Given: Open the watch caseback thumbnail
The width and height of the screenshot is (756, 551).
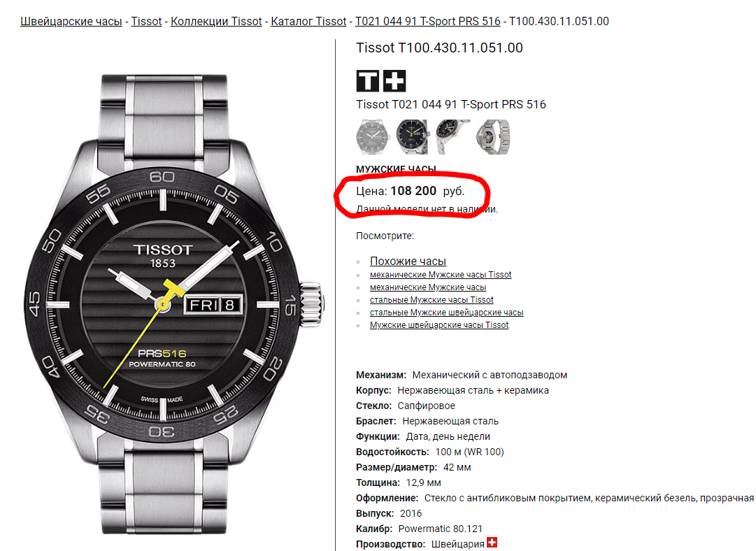Looking at the screenshot, I should coord(493,137).
